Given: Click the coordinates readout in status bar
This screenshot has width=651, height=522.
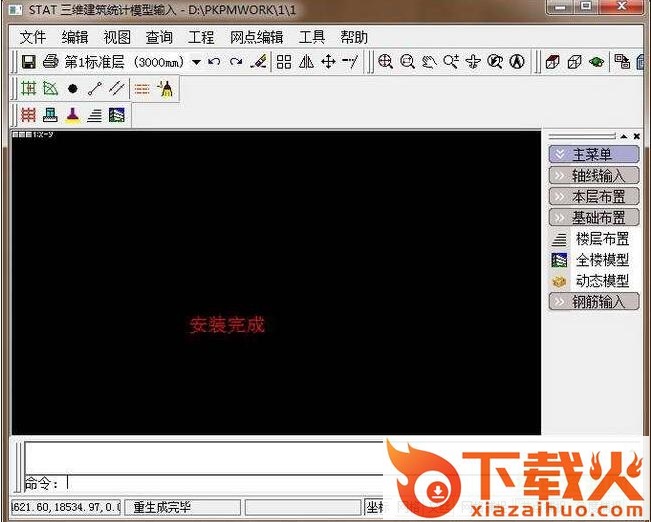Looking at the screenshot, I should 66,507.
